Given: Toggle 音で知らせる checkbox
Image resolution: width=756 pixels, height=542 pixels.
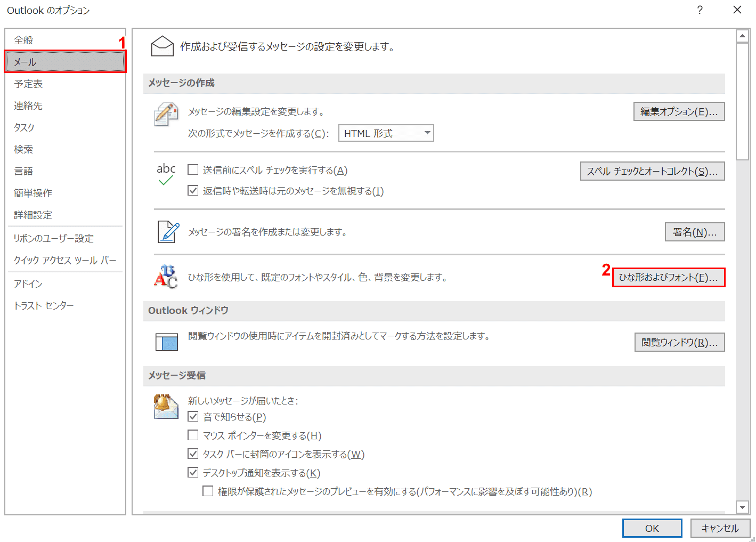Looking at the screenshot, I should point(193,416).
